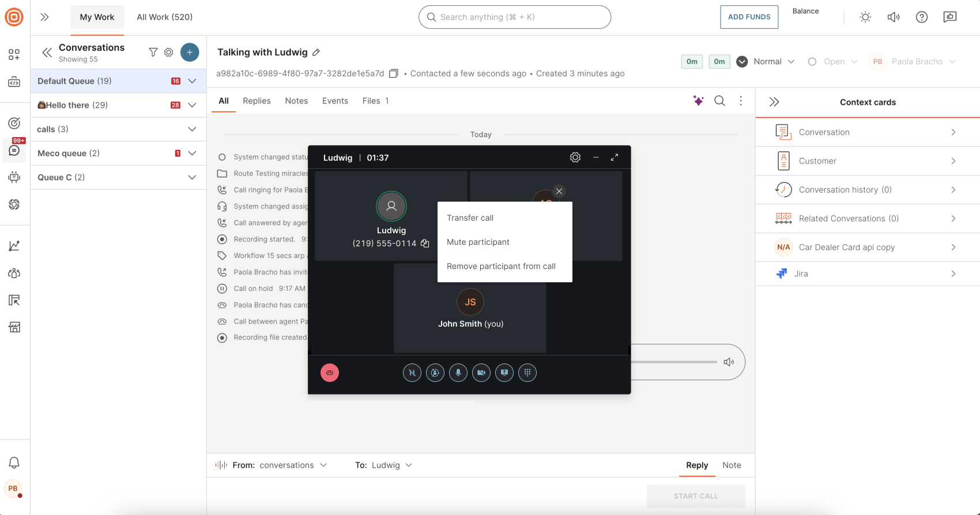Create new conversation with plus button
Screen dimensions: 980x515
coord(190,52)
